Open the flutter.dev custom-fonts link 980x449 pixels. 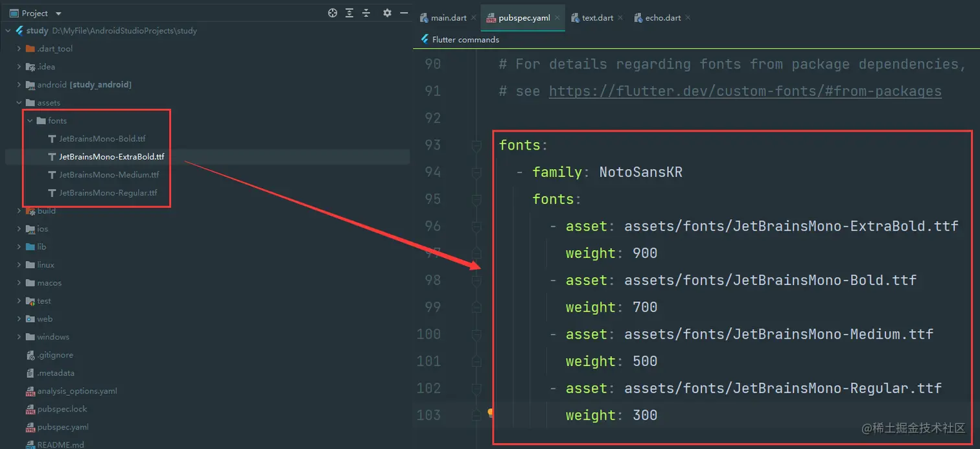745,91
